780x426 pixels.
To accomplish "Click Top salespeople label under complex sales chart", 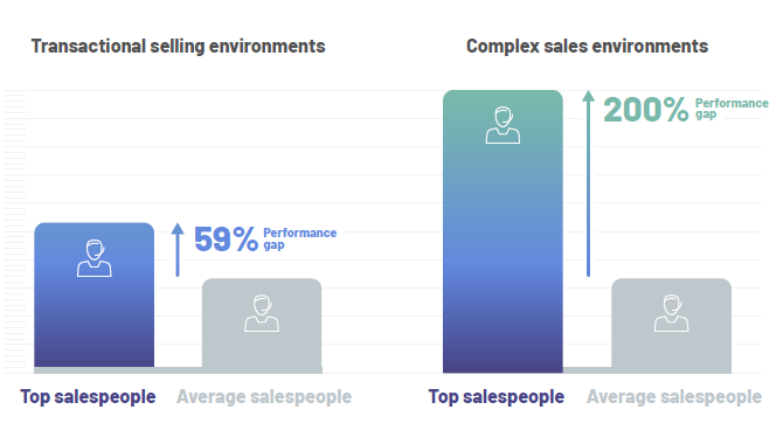I will pyautogui.click(x=496, y=397).
